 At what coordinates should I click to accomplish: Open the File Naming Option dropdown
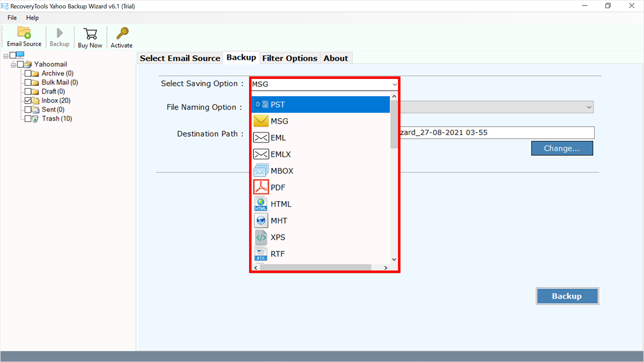(589, 107)
